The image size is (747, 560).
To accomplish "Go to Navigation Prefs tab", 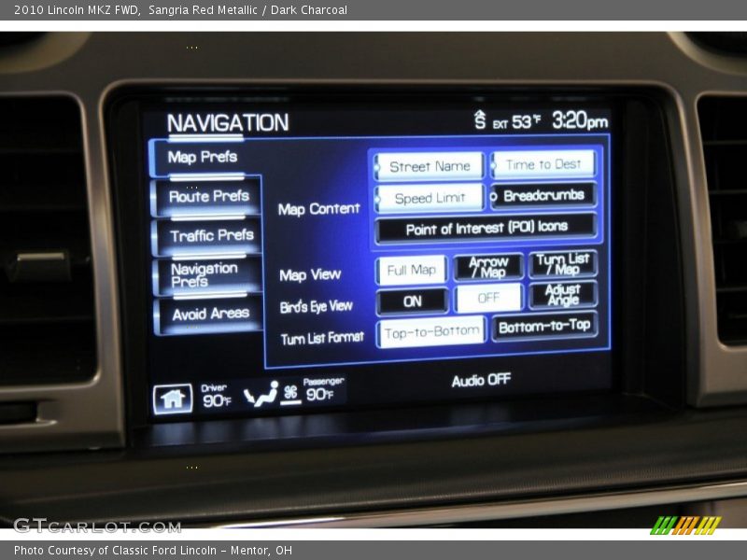I will tap(204, 274).
